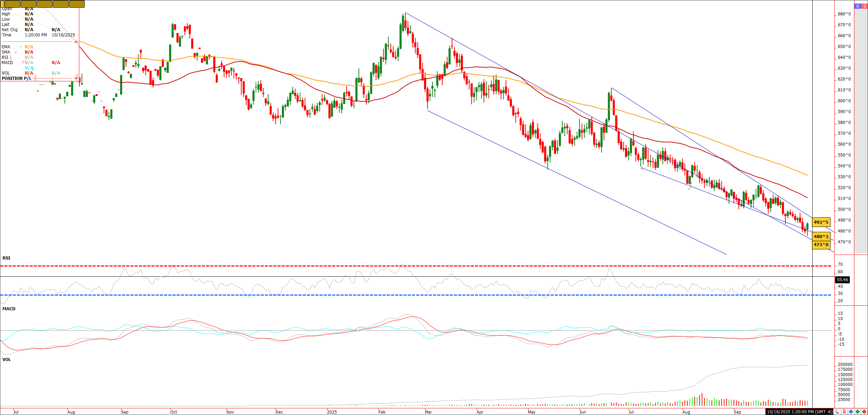The image size is (868, 415).
Task: Click the blue diamond X icon
Action: coord(851,412)
